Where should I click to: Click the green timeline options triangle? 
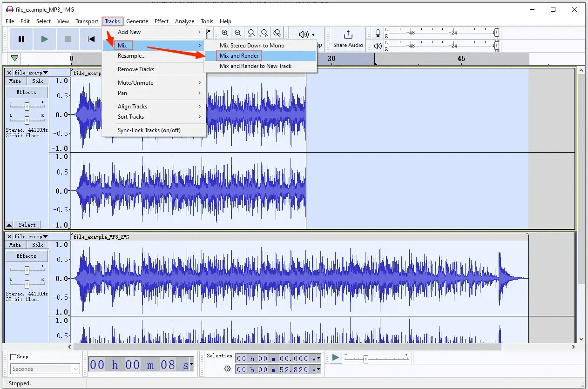pos(15,59)
